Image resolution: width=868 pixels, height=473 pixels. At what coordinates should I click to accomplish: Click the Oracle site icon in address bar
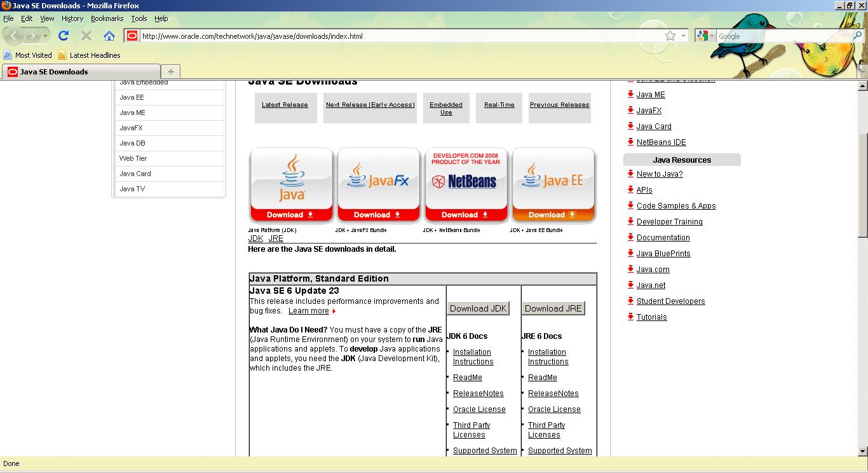(132, 36)
